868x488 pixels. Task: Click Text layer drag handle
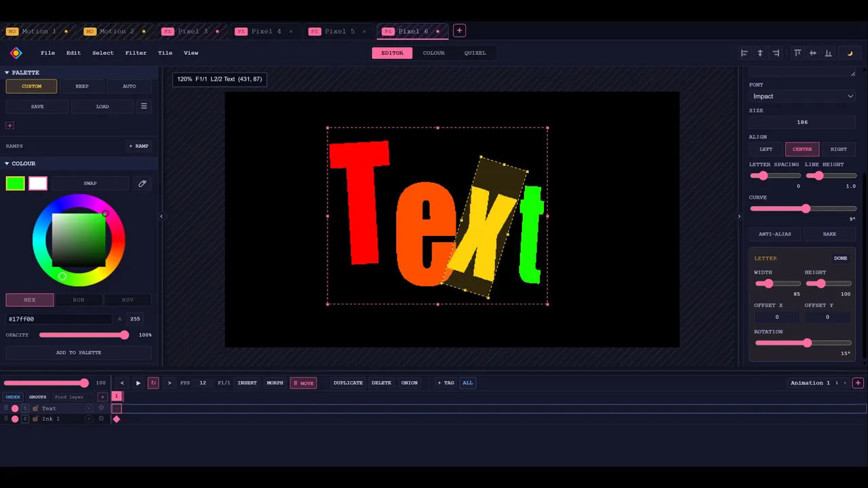(x=6, y=409)
